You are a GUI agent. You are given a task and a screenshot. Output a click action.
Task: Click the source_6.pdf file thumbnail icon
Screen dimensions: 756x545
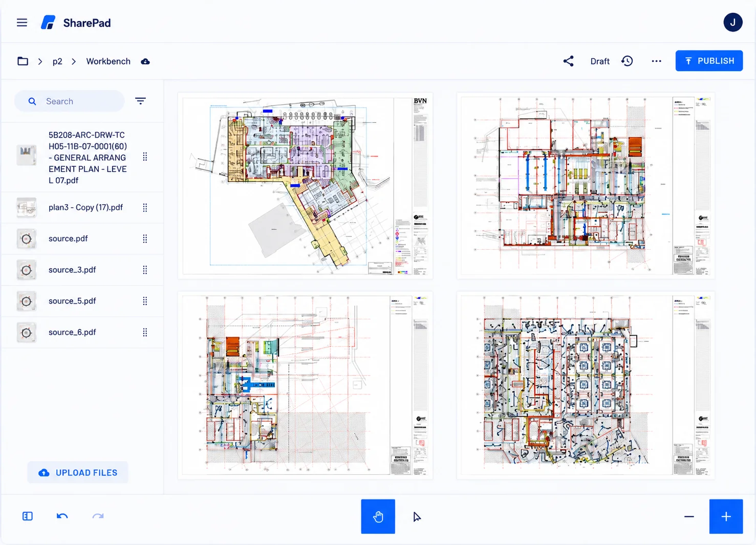(27, 333)
